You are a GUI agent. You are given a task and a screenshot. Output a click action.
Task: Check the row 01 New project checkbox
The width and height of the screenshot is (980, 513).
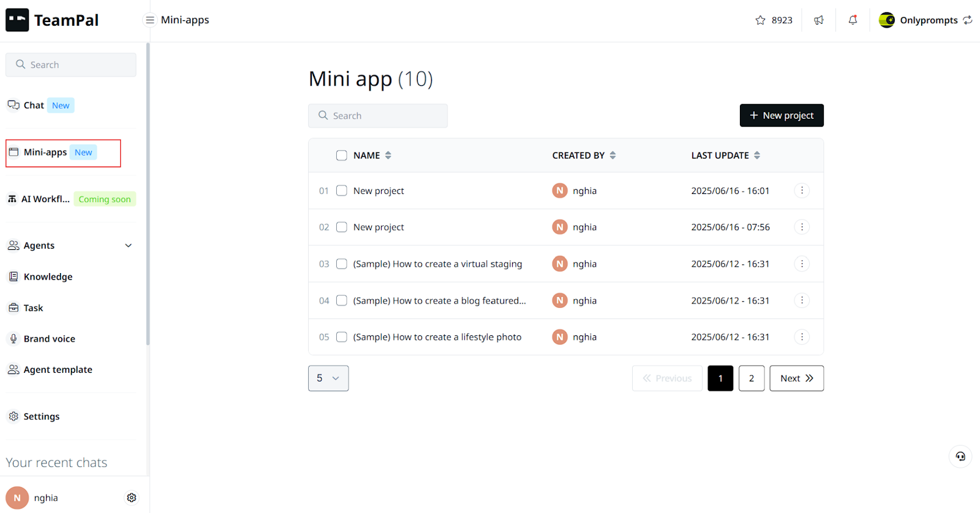coord(342,190)
